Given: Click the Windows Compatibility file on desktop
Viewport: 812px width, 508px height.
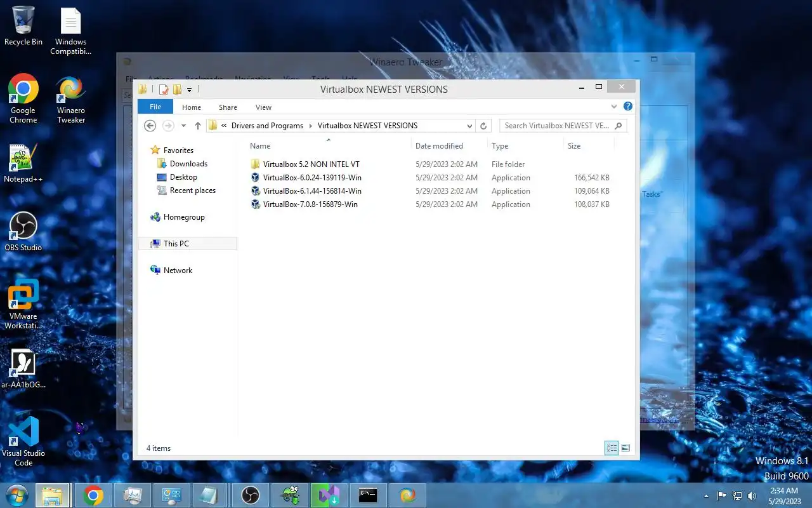Looking at the screenshot, I should pos(70,31).
